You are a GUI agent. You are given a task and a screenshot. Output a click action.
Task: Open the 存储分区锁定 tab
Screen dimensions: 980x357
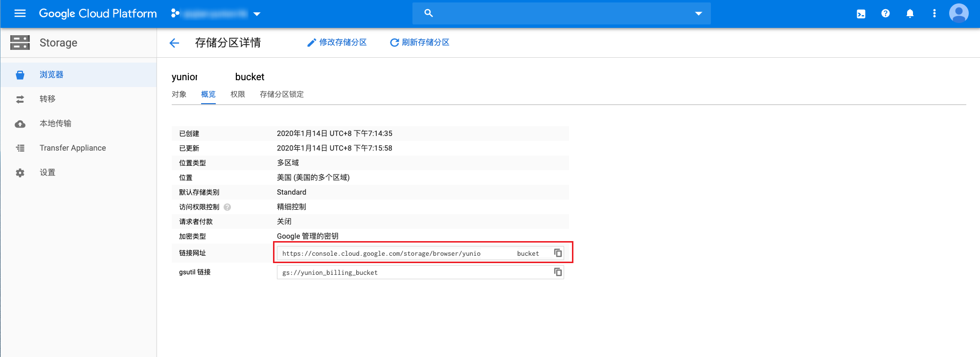pyautogui.click(x=282, y=94)
